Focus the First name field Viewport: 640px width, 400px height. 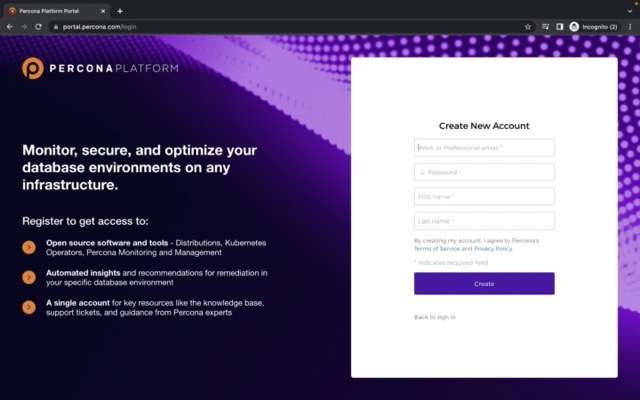484,196
